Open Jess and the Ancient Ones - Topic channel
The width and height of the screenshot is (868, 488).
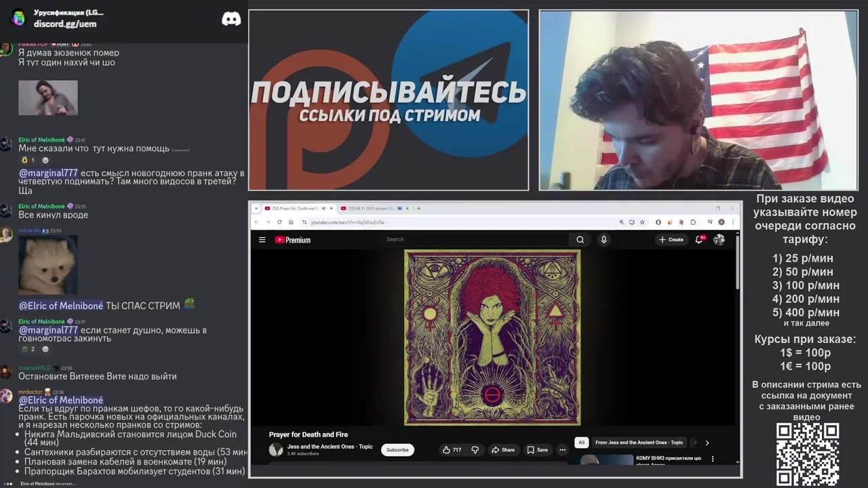click(x=330, y=447)
